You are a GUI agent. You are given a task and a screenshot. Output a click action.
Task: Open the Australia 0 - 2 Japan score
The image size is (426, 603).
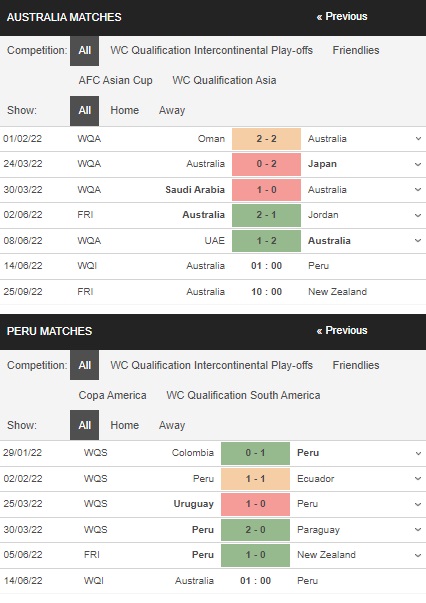pos(266,164)
